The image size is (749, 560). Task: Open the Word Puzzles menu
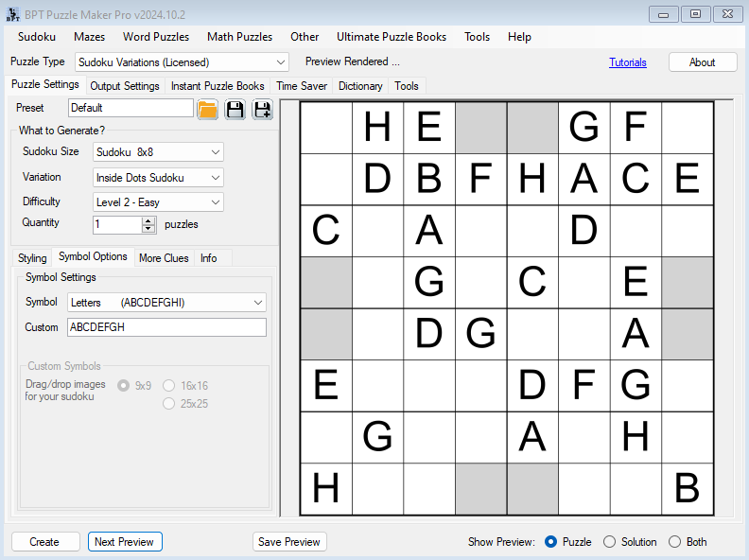(x=156, y=37)
